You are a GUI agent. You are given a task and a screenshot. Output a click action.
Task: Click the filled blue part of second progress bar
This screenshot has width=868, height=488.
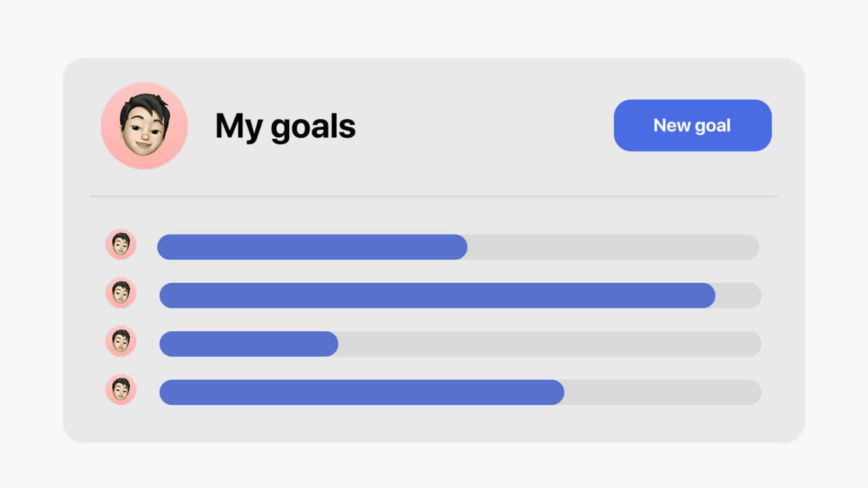(x=437, y=296)
